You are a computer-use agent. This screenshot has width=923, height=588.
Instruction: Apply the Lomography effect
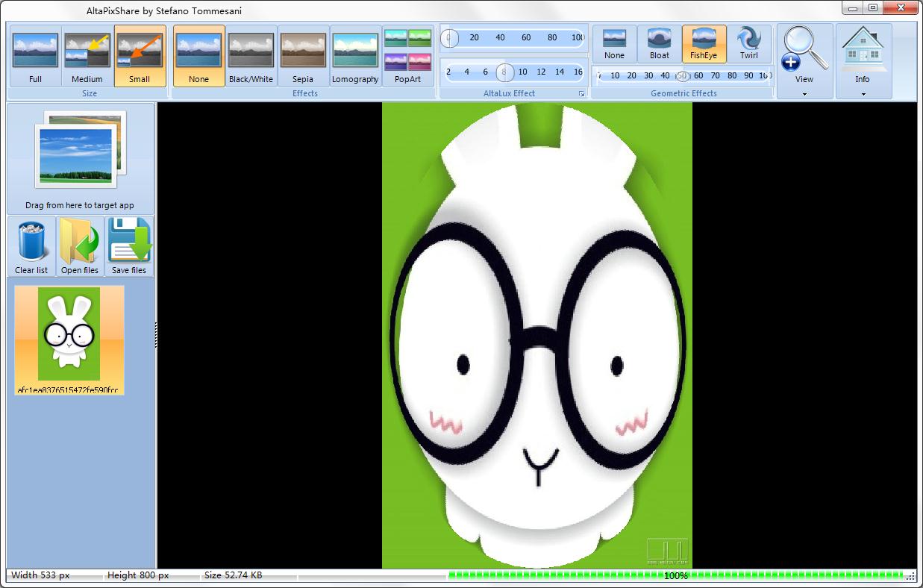[355, 57]
